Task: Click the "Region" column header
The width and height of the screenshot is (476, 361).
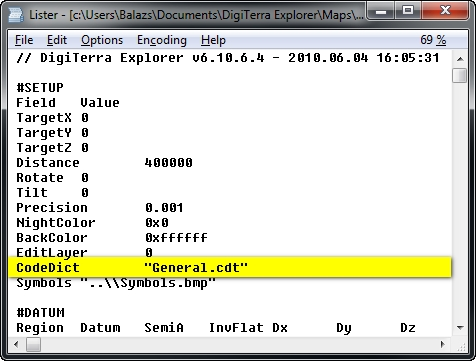Action: [40, 328]
